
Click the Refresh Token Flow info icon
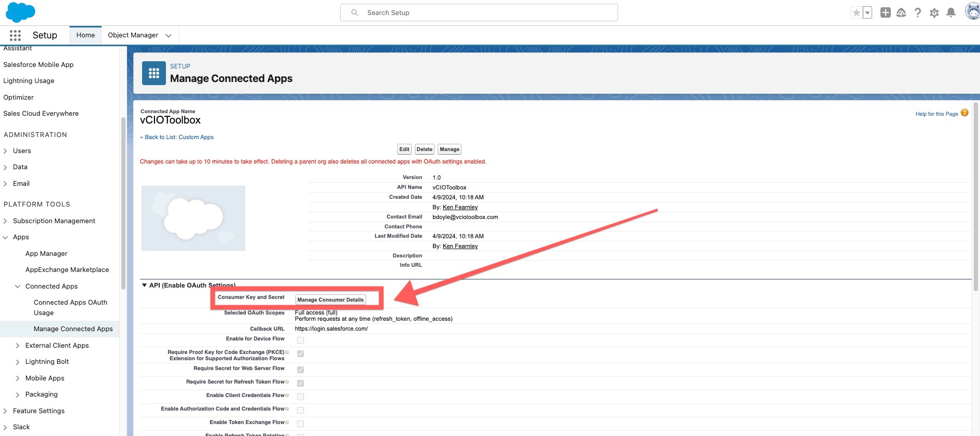click(x=287, y=382)
